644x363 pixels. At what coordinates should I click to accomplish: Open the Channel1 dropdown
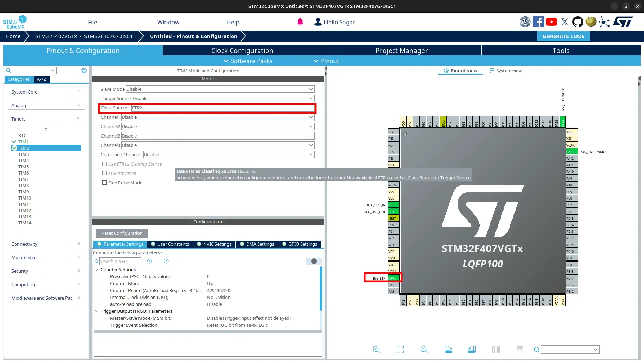(217, 117)
